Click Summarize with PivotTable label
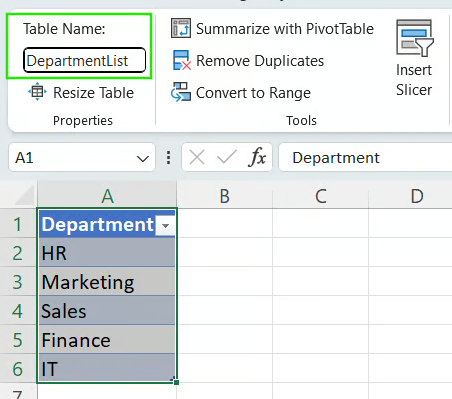 [285, 29]
